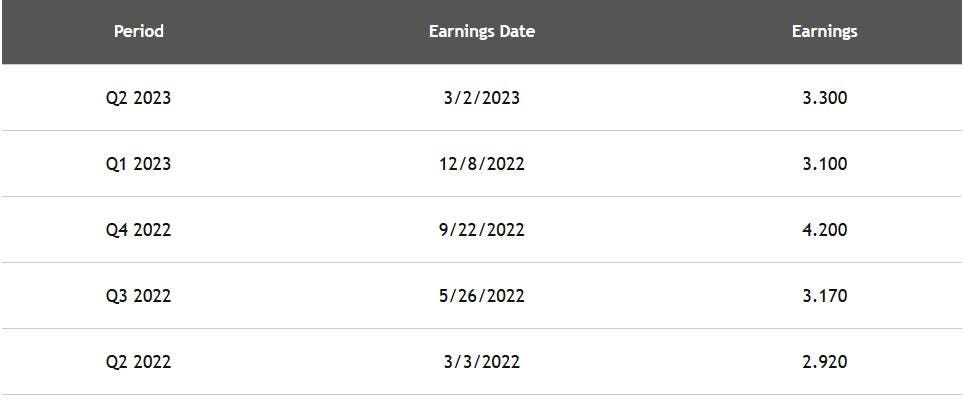Select the Q4 2022 period cell
Image resolution: width=963 pixels, height=401 pixels.
click(139, 230)
